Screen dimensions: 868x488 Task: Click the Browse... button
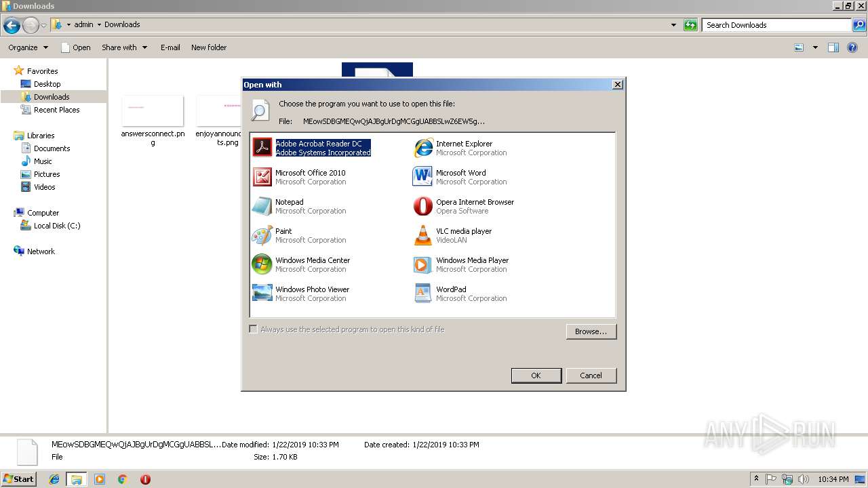coord(591,331)
